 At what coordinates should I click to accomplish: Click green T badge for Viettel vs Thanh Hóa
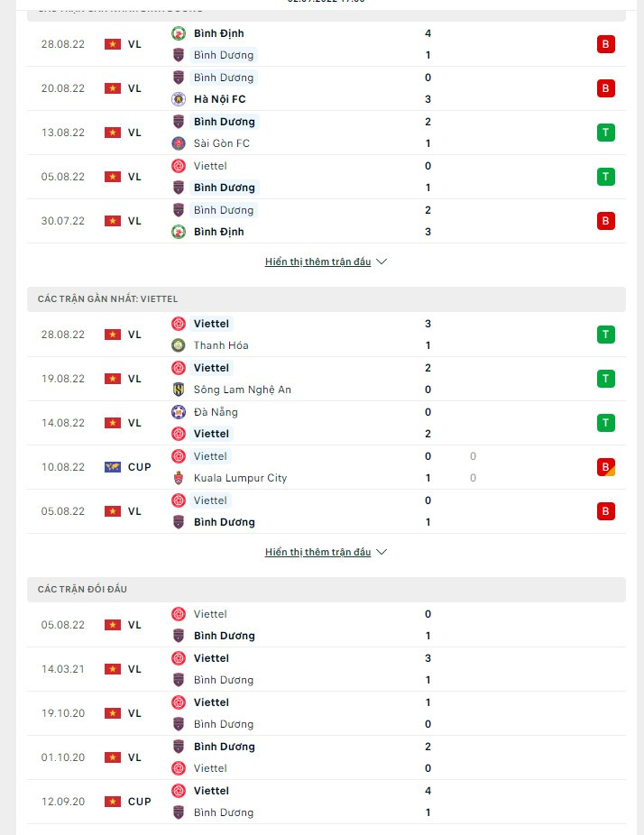(x=606, y=335)
